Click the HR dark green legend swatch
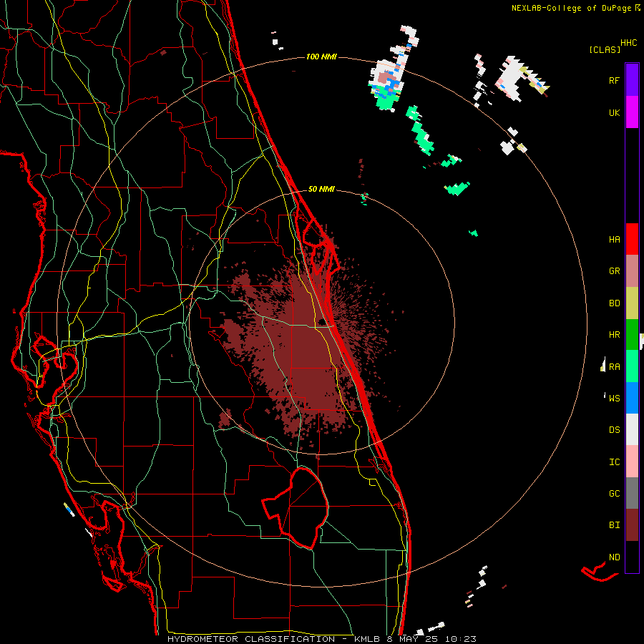 click(x=632, y=335)
